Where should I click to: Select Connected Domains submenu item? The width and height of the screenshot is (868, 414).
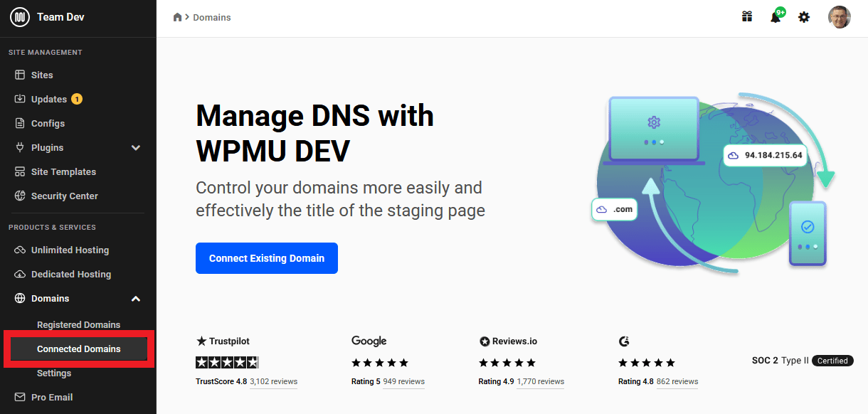tap(78, 349)
